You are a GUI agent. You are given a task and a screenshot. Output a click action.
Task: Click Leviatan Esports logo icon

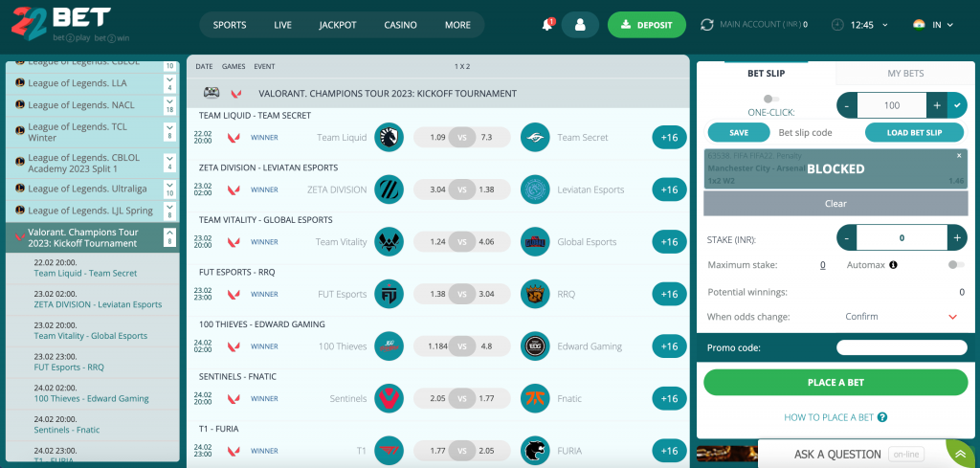(535, 189)
